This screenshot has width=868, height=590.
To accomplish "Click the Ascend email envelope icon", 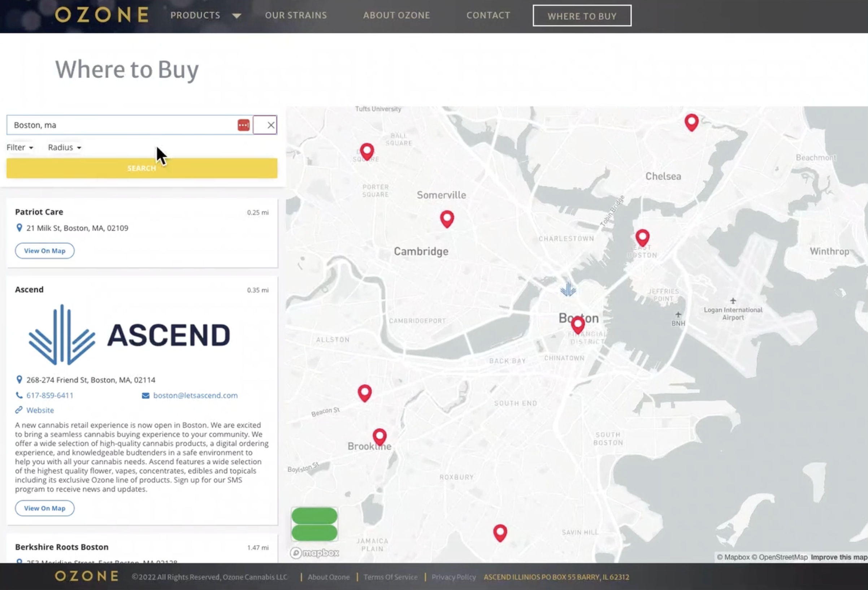I will coord(146,395).
